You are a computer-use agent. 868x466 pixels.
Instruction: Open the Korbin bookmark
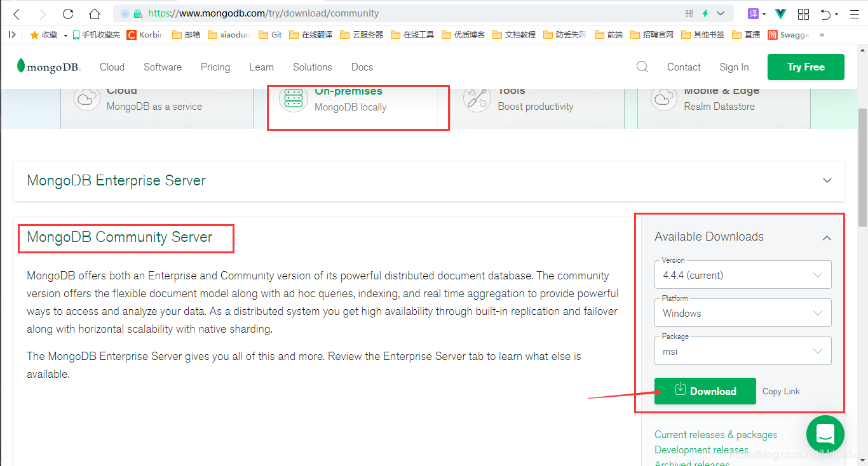coord(145,35)
